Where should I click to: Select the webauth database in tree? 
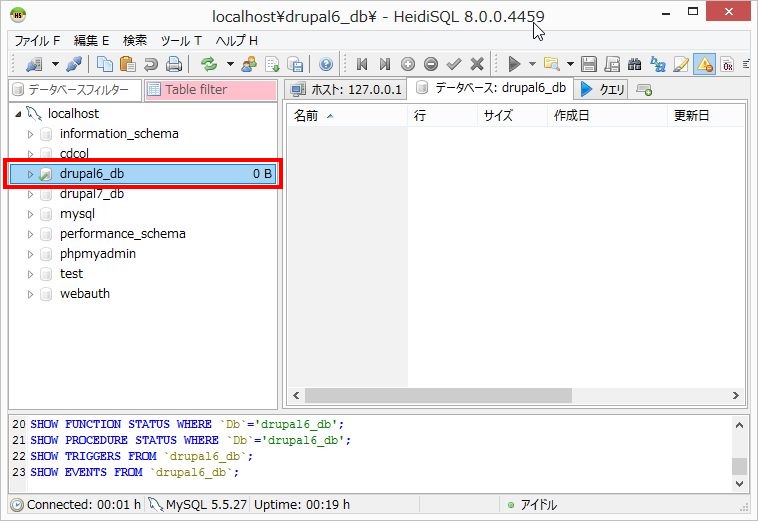click(85, 293)
